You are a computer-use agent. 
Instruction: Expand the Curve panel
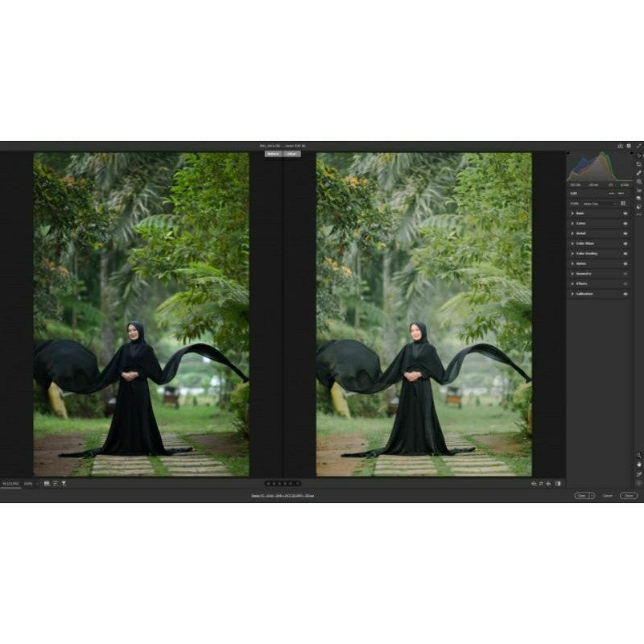(x=572, y=224)
